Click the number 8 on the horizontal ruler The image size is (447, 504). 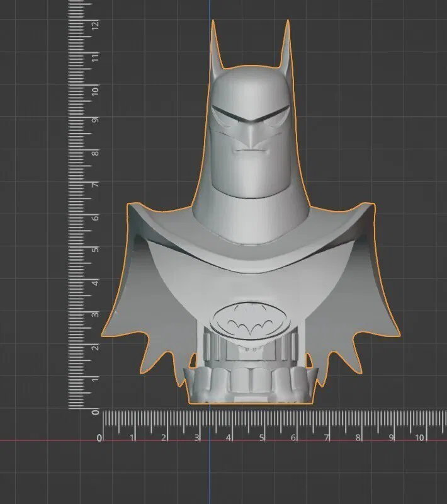point(358,438)
